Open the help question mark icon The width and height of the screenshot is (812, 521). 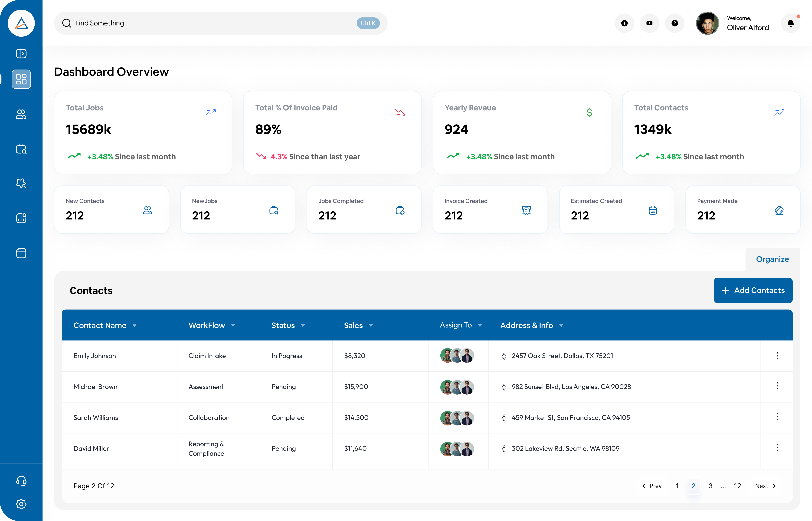[x=674, y=23]
